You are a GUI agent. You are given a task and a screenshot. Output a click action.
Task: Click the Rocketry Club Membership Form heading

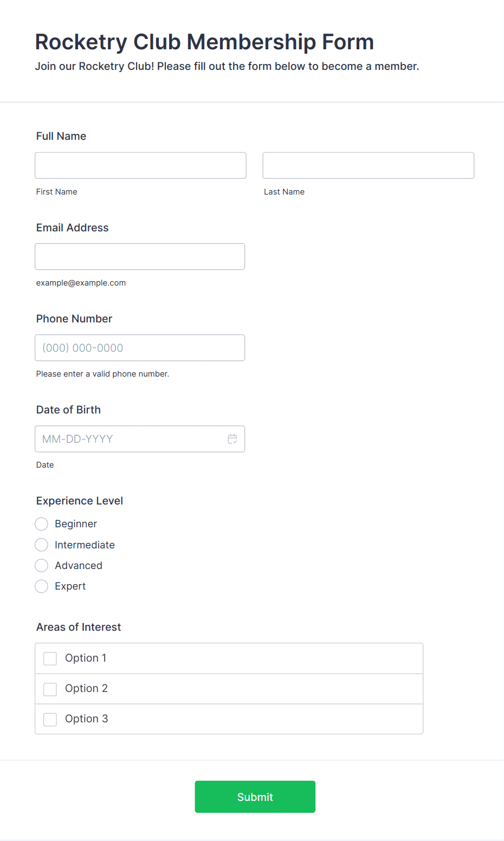pos(204,42)
